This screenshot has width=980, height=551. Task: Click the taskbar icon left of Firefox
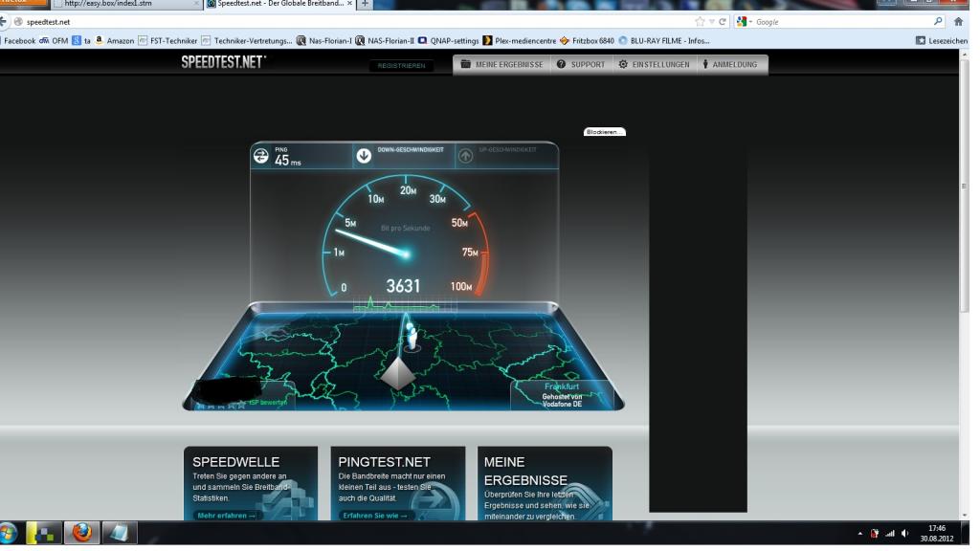pyautogui.click(x=44, y=533)
